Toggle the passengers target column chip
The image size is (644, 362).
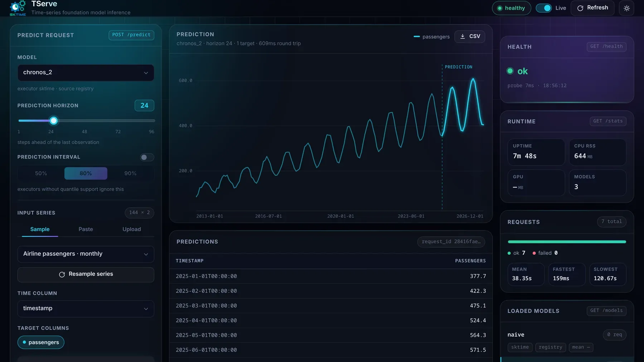click(41, 342)
